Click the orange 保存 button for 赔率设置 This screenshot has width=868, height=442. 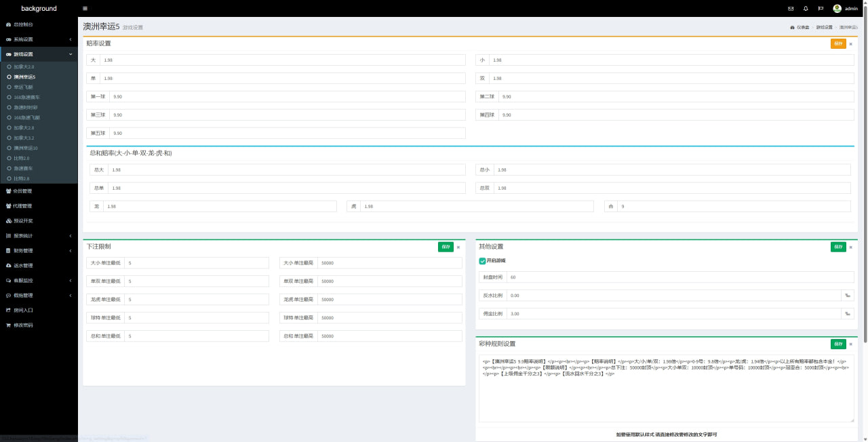(x=838, y=44)
